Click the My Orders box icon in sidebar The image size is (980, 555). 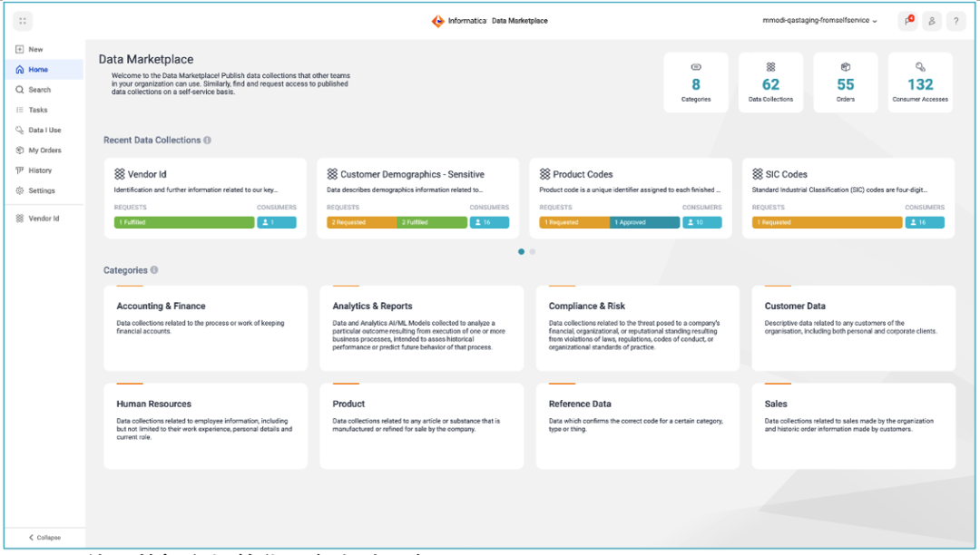(x=19, y=151)
